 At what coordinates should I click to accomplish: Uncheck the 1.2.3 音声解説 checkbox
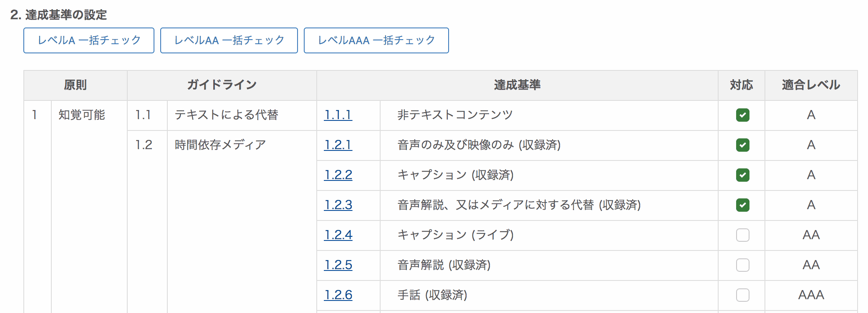point(742,205)
